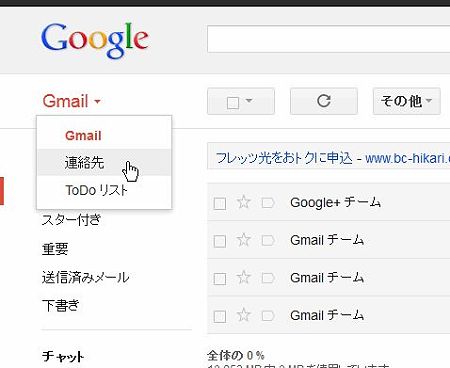The height and width of the screenshot is (368, 450).
Task: Check the Google+ チーム email checkbox
Action: pos(220,203)
